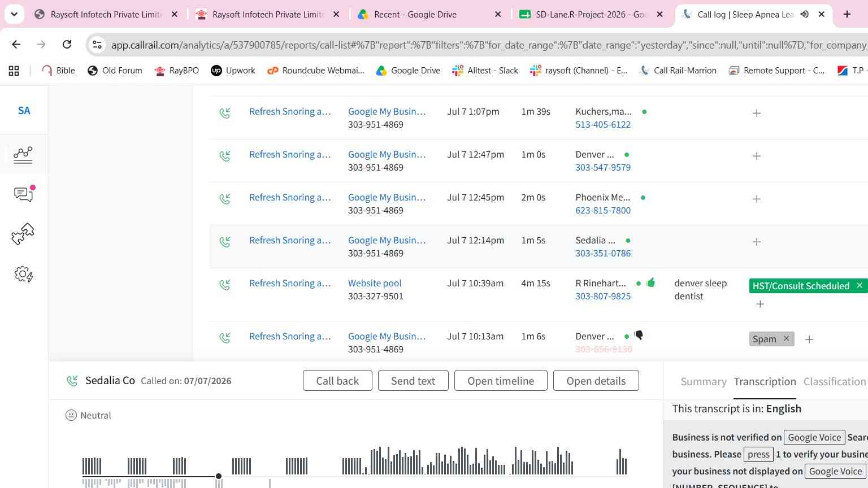
Task: Expand the browser tab search dropdown
Action: (x=14, y=14)
